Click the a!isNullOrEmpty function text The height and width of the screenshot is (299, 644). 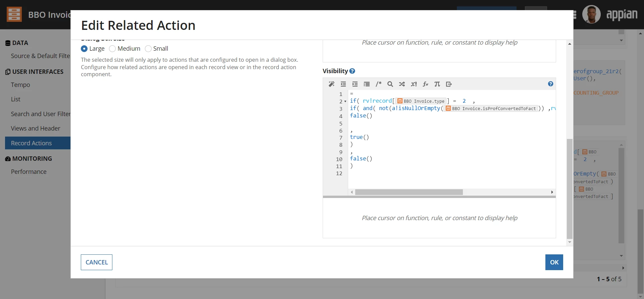[x=416, y=108]
